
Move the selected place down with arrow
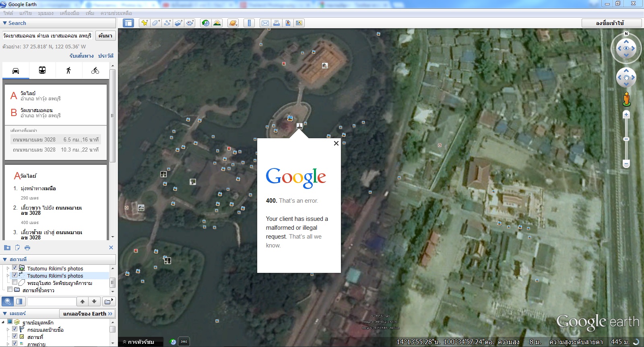pyautogui.click(x=94, y=301)
